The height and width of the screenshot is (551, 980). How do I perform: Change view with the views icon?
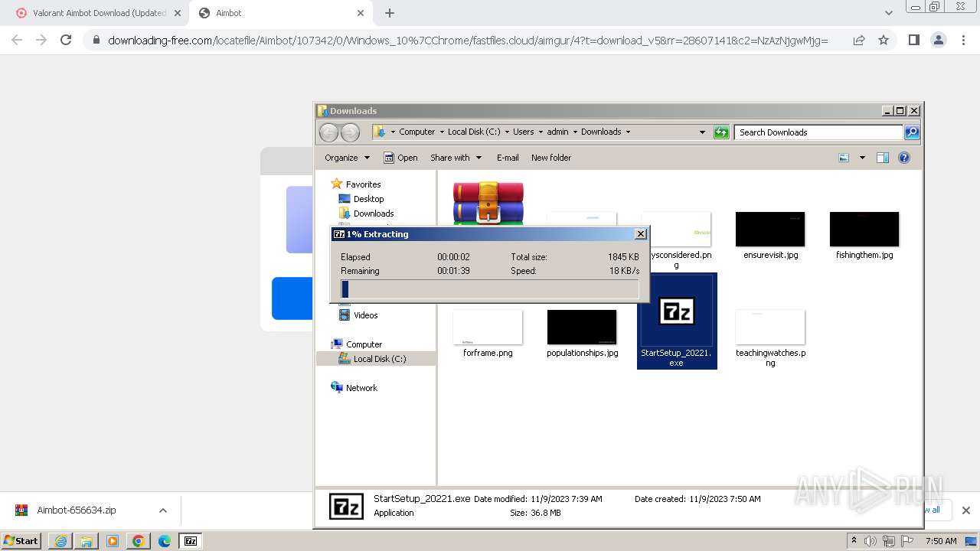[x=844, y=158]
